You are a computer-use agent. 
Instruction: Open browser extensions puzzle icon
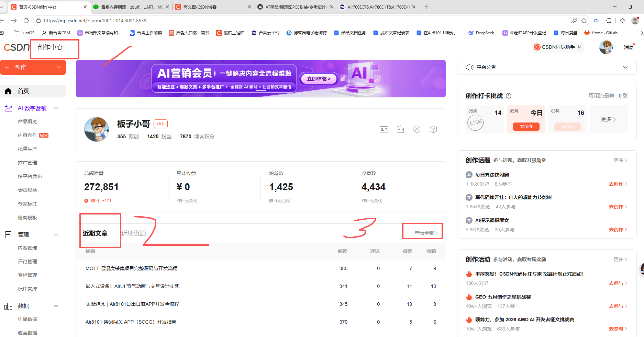tap(609, 21)
